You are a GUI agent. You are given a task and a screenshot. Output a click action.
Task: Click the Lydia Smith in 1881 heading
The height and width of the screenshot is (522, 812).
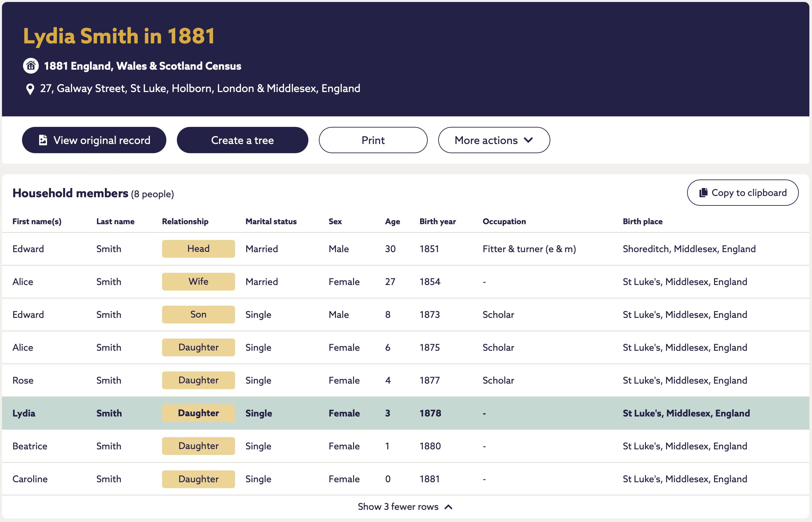tap(119, 36)
